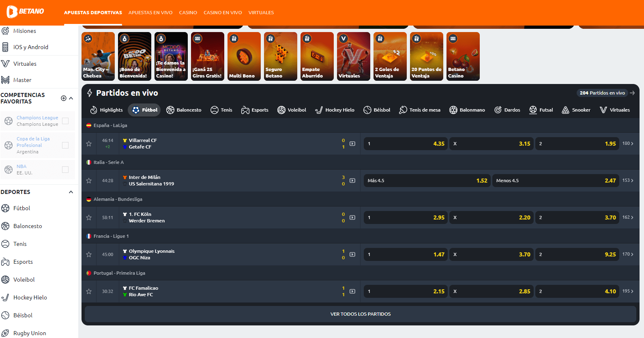Image resolution: width=644 pixels, height=338 pixels.
Task: Open live stream icon for Inter de Milán match
Action: pyautogui.click(x=352, y=181)
